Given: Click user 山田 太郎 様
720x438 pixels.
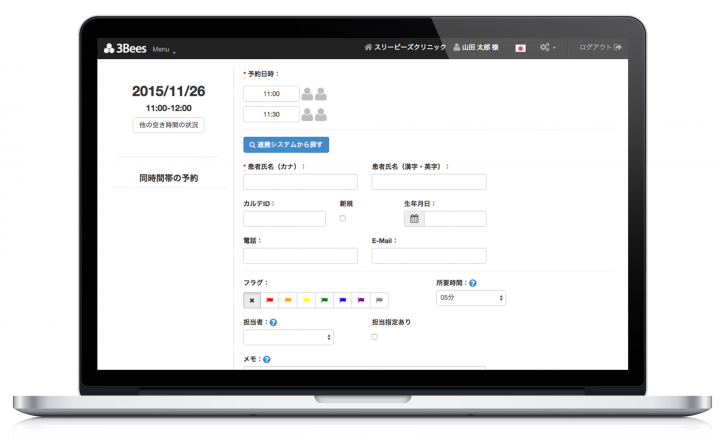Looking at the screenshot, I should 476,47.
